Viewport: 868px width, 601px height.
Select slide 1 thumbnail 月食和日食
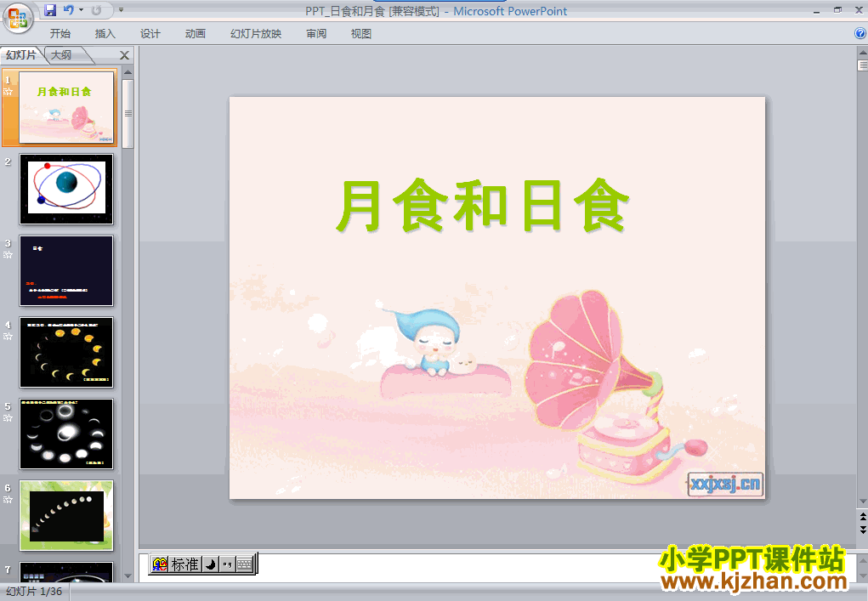66,107
